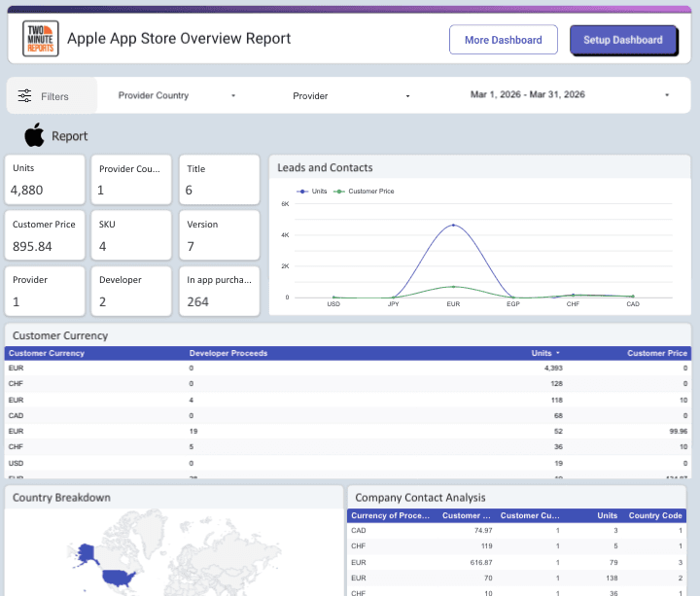Click the Filters label
The width and height of the screenshot is (700, 596).
[x=54, y=96]
